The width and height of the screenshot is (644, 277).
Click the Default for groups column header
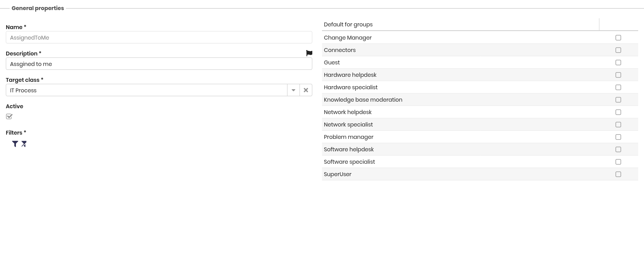click(348, 24)
